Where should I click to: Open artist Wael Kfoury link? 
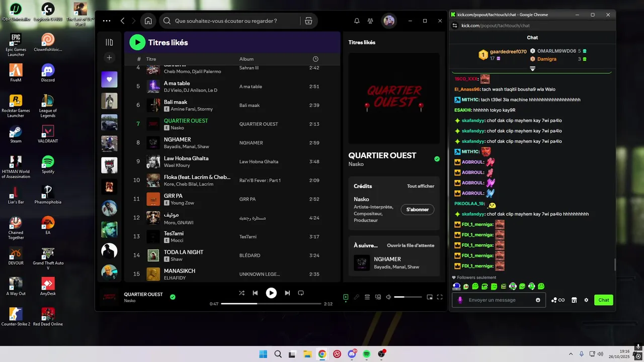(x=177, y=165)
